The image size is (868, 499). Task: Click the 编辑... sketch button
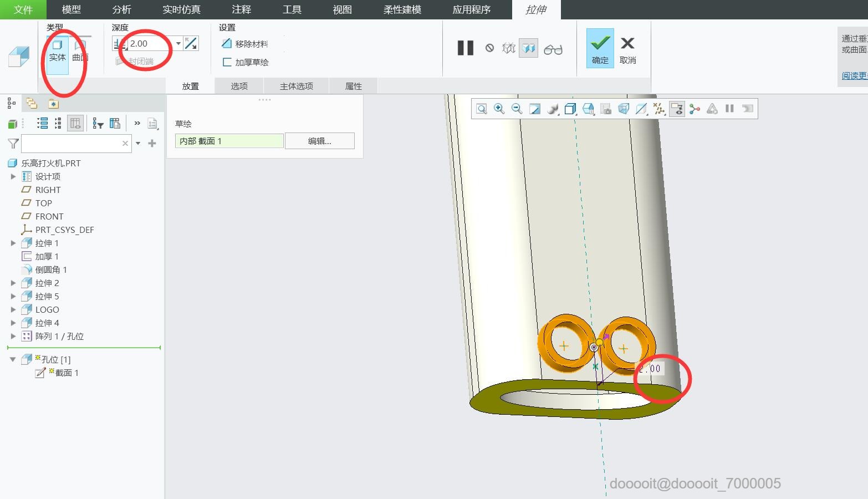point(319,141)
